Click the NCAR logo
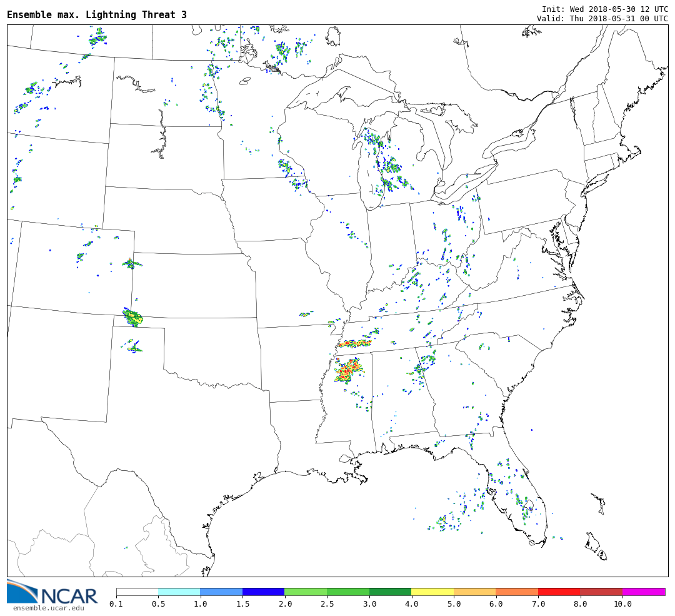675x616 pixels. [x=52, y=592]
